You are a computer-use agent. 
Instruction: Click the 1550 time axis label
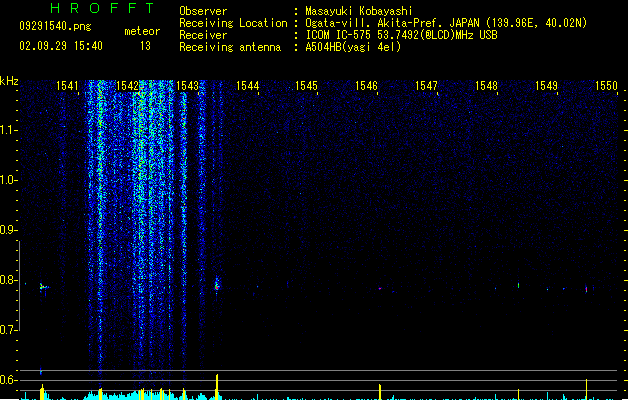(x=606, y=86)
